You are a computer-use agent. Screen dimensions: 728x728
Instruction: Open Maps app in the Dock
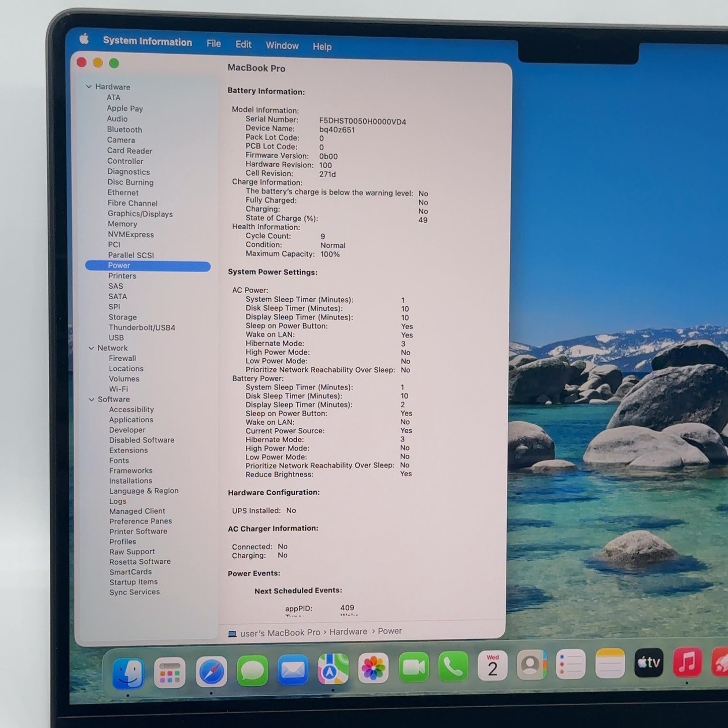coord(333,669)
